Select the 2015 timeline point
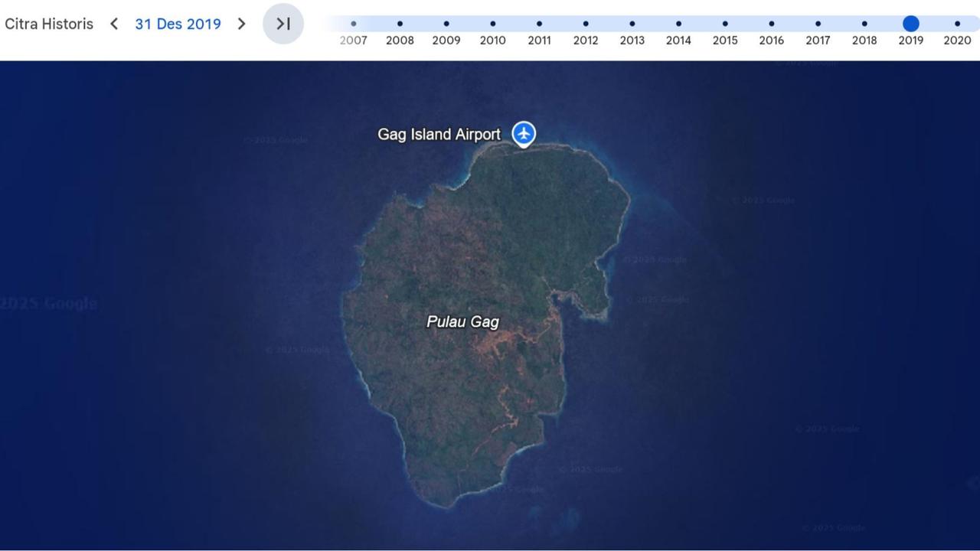 click(x=725, y=24)
